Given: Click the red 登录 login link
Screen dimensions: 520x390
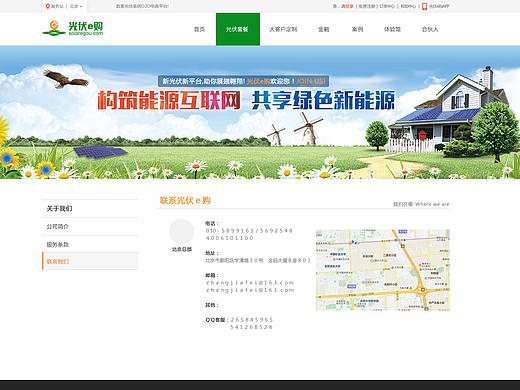Looking at the screenshot, I should click(x=349, y=6).
